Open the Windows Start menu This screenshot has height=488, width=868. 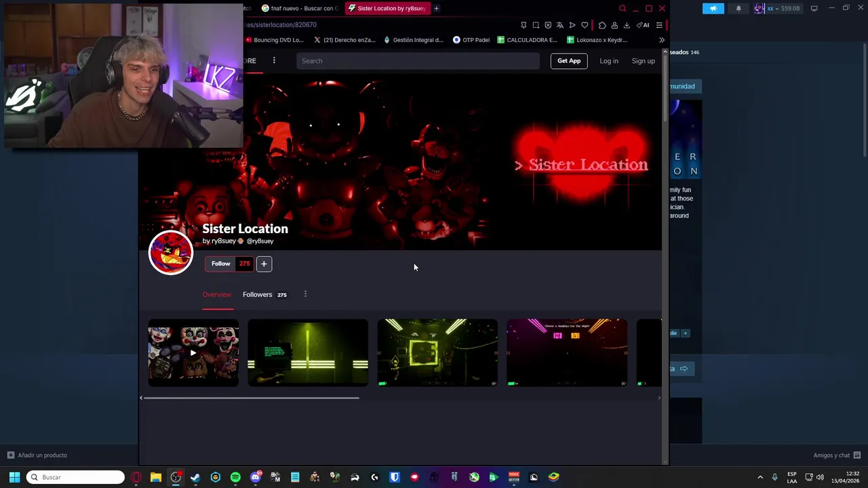[14, 477]
